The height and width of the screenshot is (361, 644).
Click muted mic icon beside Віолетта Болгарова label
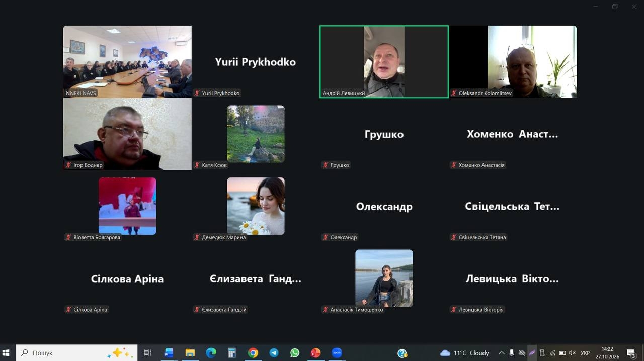[69, 237]
